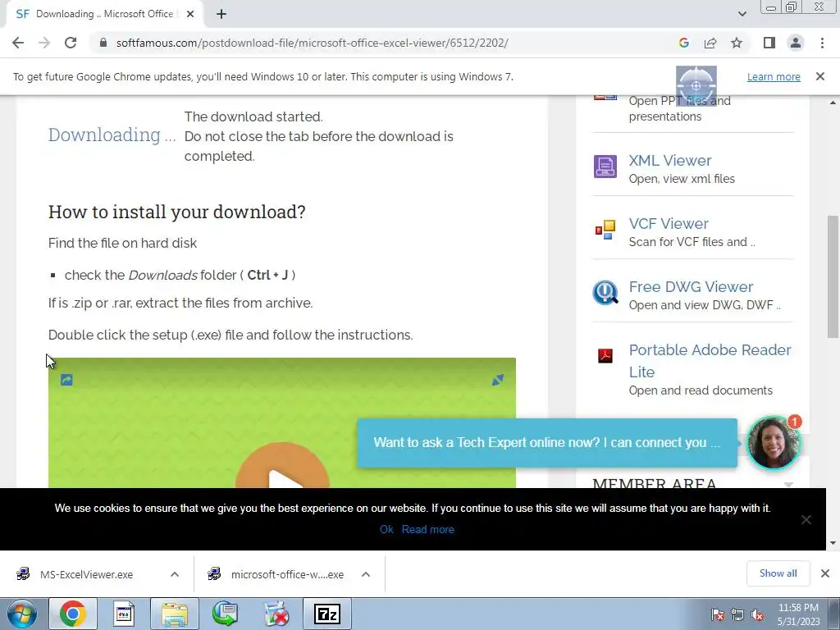Select the Downloading Microsoft Office tab
This screenshot has height=630, width=840.
coord(104,14)
